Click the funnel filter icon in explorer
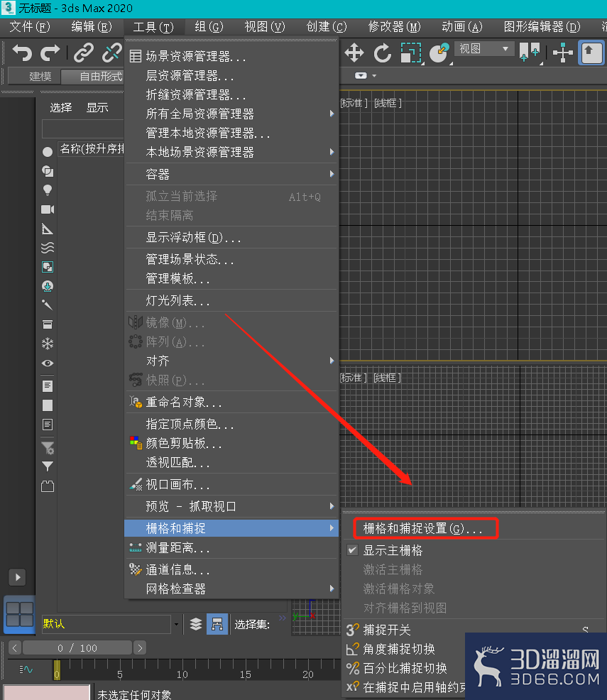This screenshot has width=607, height=700. (x=48, y=466)
